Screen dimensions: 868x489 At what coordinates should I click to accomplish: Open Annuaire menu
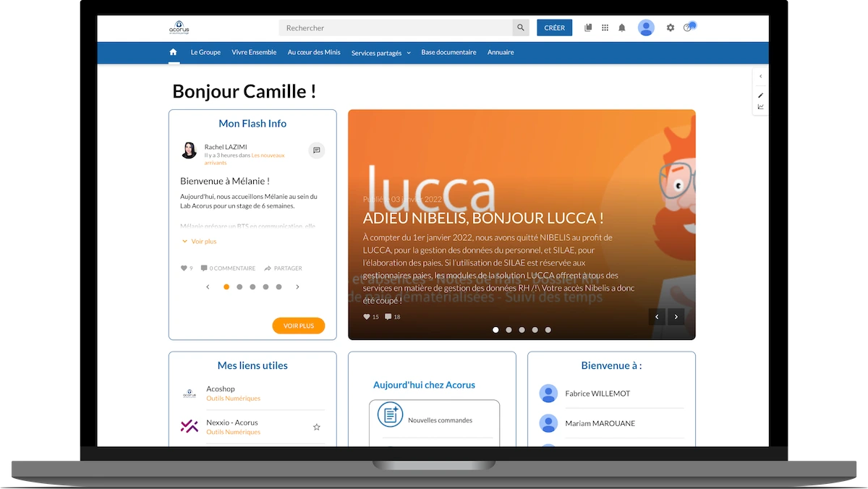point(501,52)
